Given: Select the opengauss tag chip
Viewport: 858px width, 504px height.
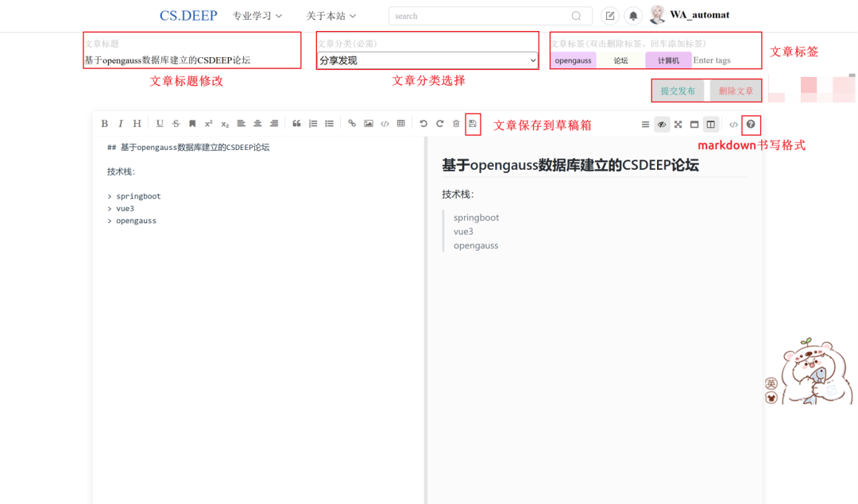Looking at the screenshot, I should [573, 60].
